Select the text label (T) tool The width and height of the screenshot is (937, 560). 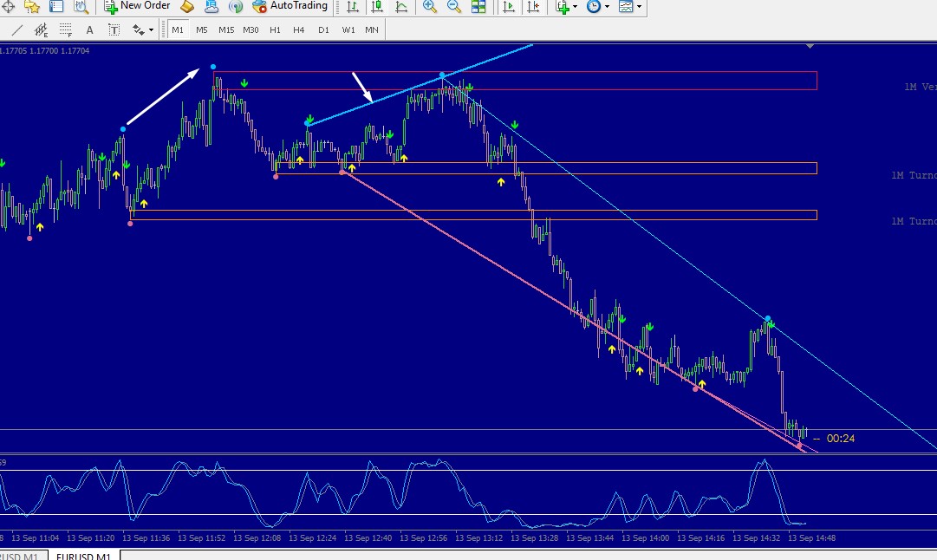114,29
